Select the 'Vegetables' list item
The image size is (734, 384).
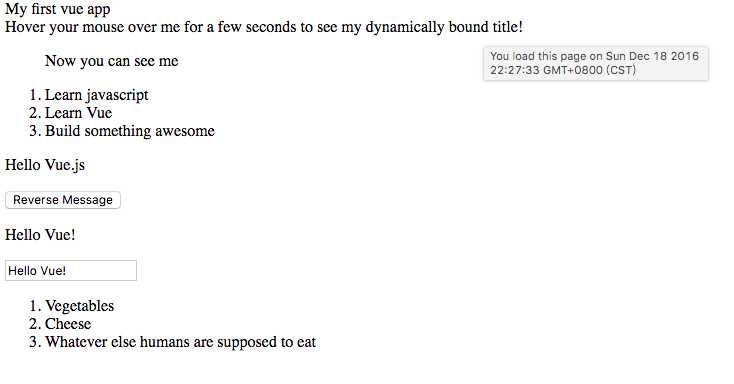pos(79,306)
